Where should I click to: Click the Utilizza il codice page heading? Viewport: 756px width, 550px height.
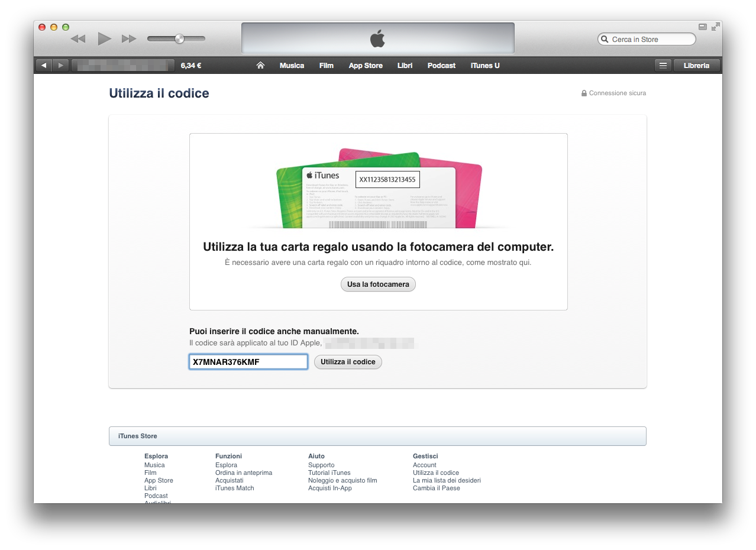click(159, 93)
